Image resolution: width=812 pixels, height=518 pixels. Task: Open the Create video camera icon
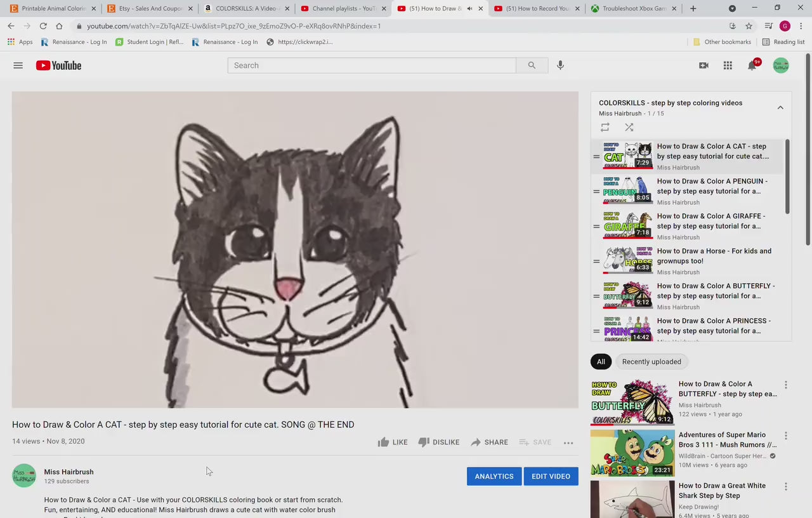point(704,65)
